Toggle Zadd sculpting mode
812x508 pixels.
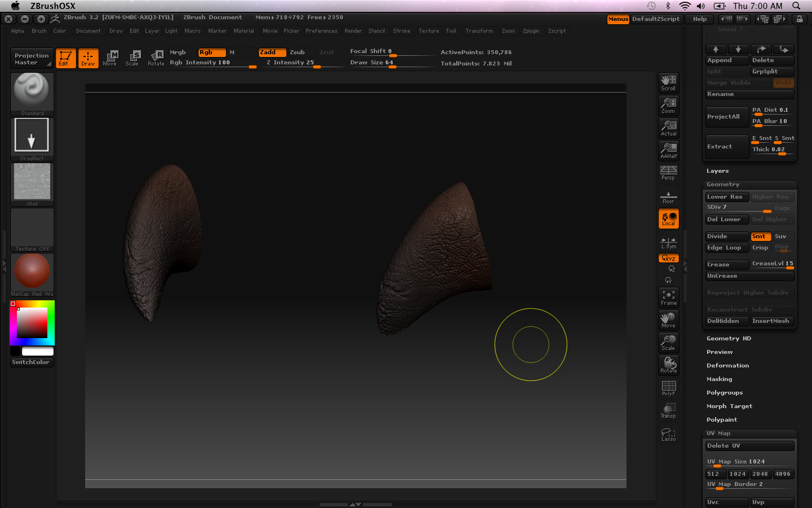click(x=272, y=52)
